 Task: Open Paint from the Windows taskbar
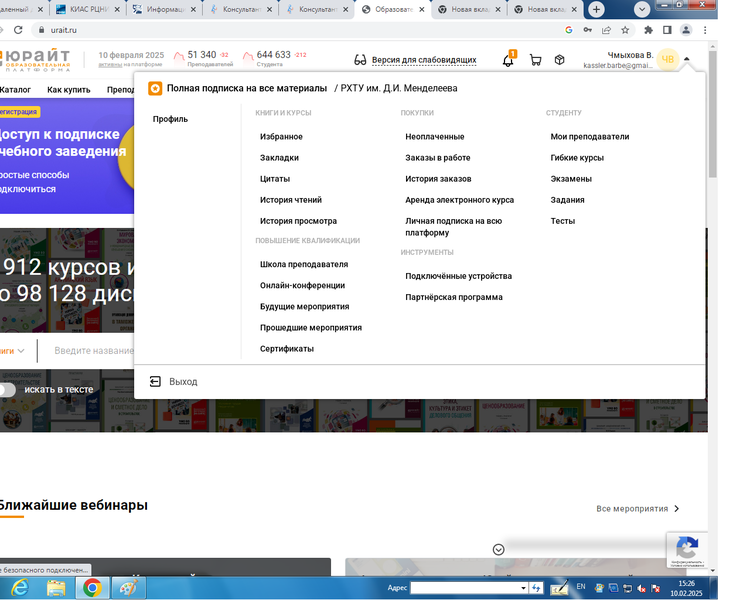click(128, 587)
